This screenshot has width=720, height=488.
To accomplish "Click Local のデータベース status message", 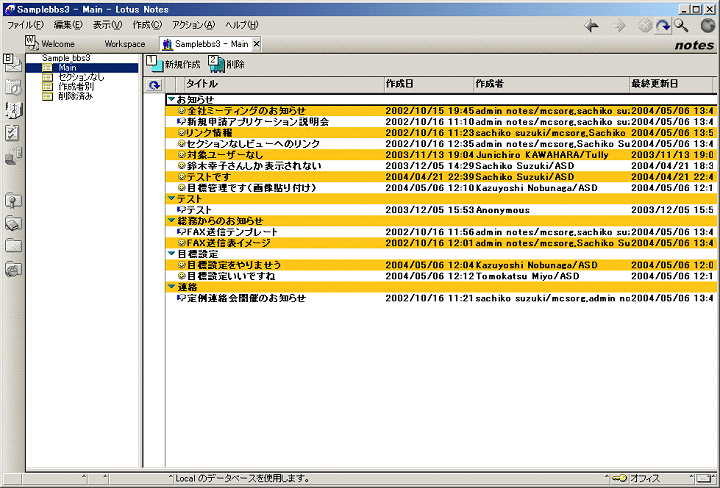I will [x=242, y=478].
